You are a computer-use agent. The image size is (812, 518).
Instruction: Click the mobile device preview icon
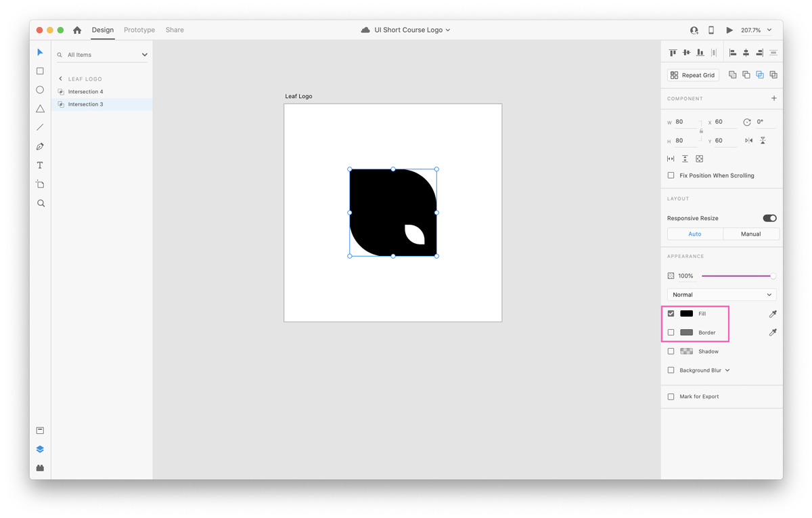tap(711, 30)
